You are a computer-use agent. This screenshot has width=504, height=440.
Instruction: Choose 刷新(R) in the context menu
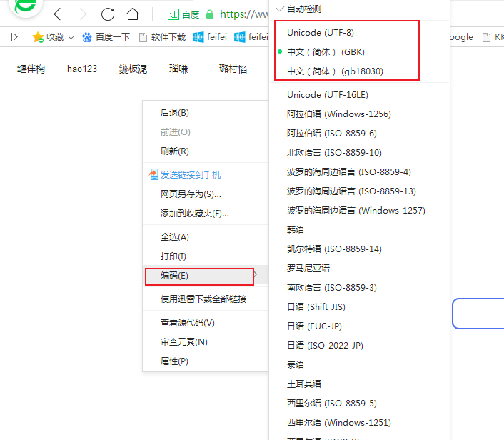coord(174,151)
